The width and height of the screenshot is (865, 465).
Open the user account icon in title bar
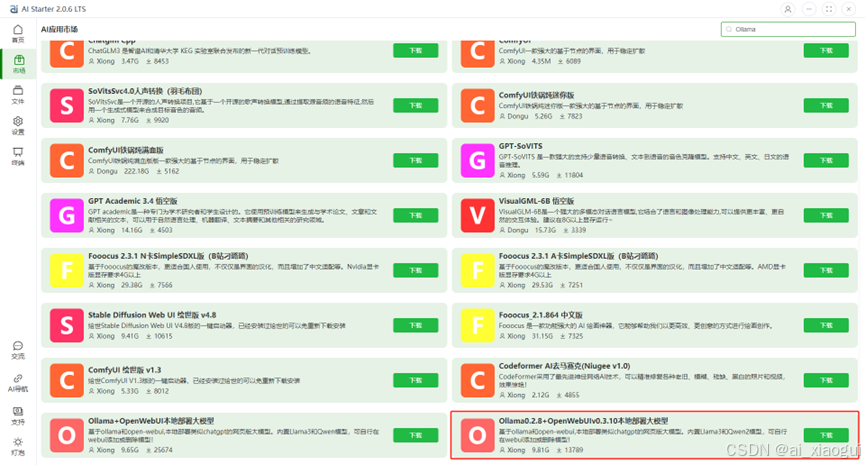788,9
